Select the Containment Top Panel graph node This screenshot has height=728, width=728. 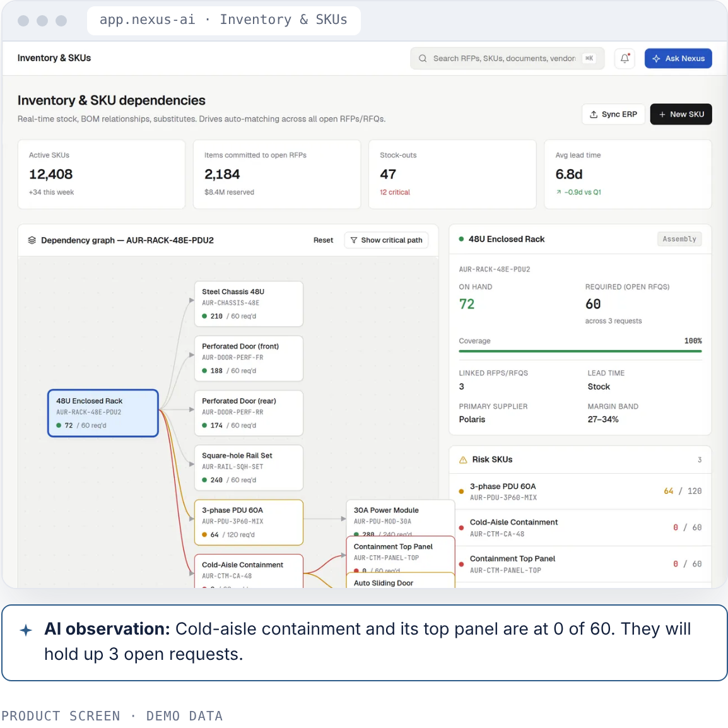pyautogui.click(x=401, y=555)
